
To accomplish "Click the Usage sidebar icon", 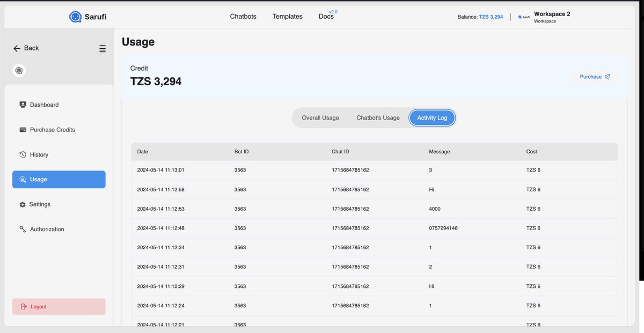I will (23, 180).
